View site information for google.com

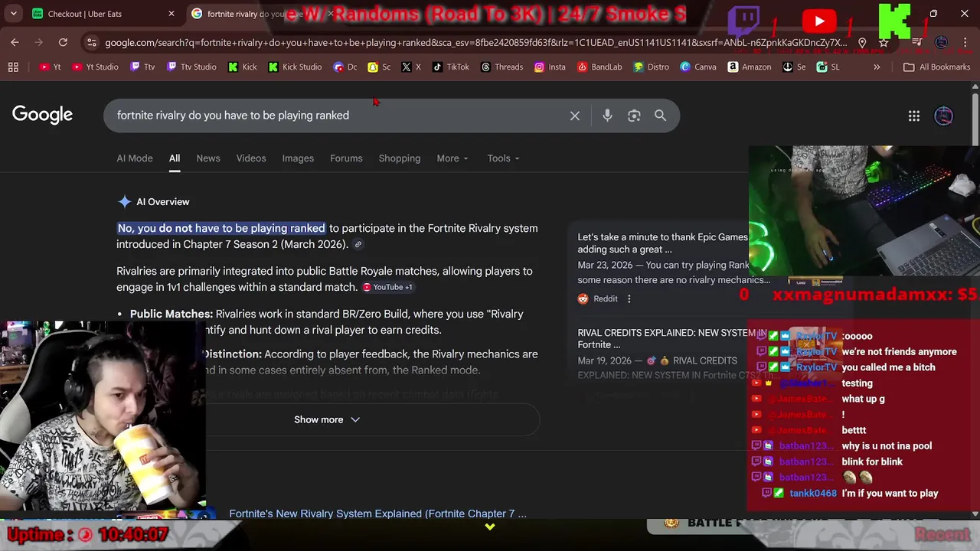(x=92, y=42)
